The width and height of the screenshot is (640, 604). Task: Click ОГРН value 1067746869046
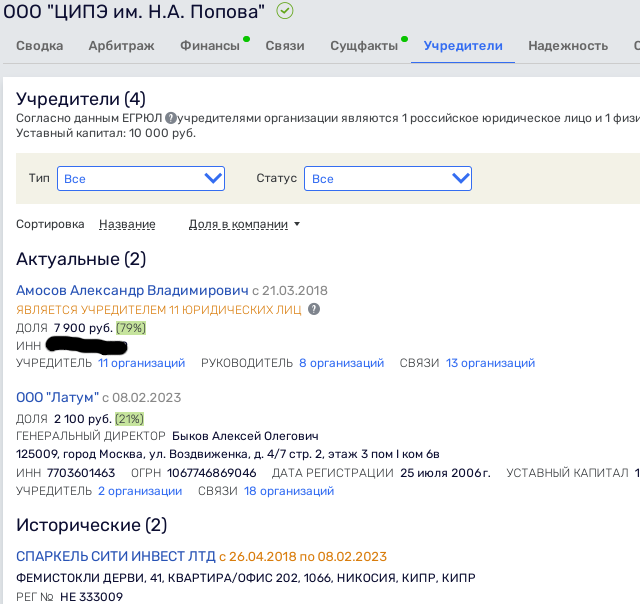[211, 473]
